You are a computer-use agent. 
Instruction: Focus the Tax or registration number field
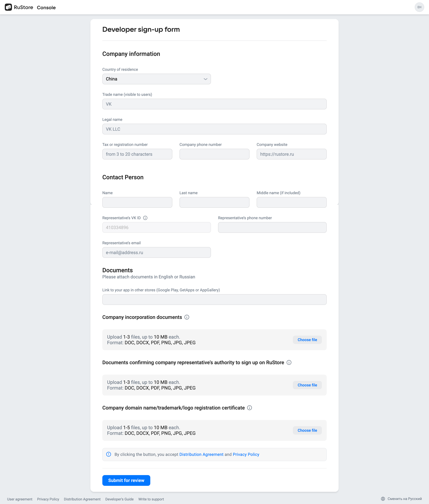137,154
